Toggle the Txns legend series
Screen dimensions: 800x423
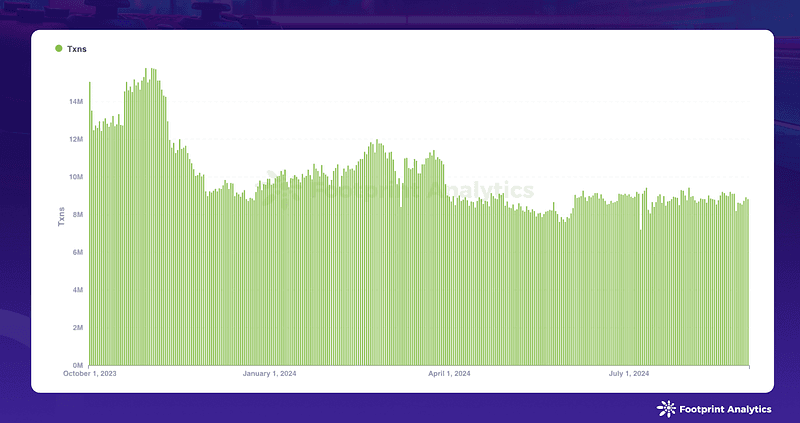[71, 49]
